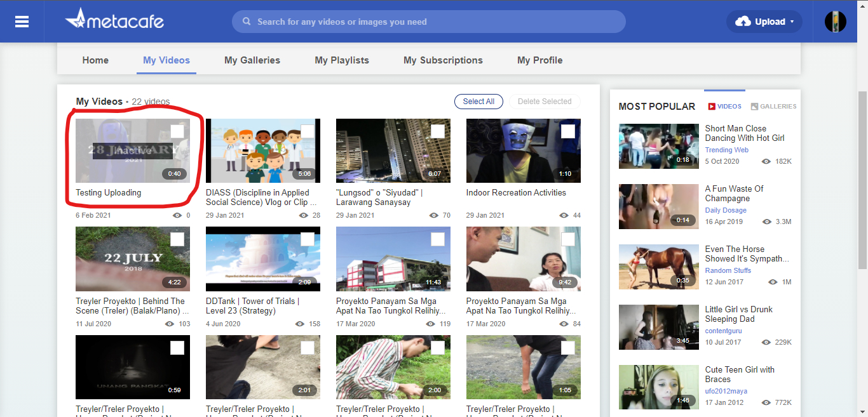Image resolution: width=868 pixels, height=417 pixels.
Task: Tick the checkbox on the 11:43 video
Action: [438, 239]
